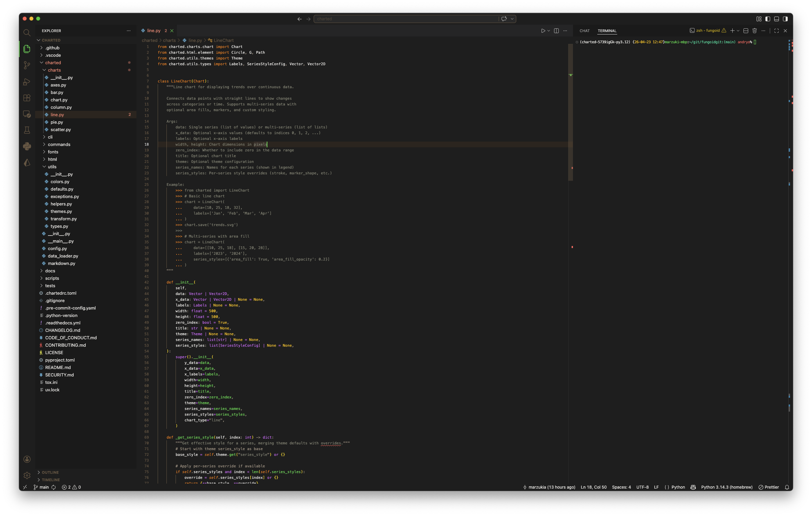Switch to the CHAT tab
Screen dimensions: 812x516
point(584,30)
